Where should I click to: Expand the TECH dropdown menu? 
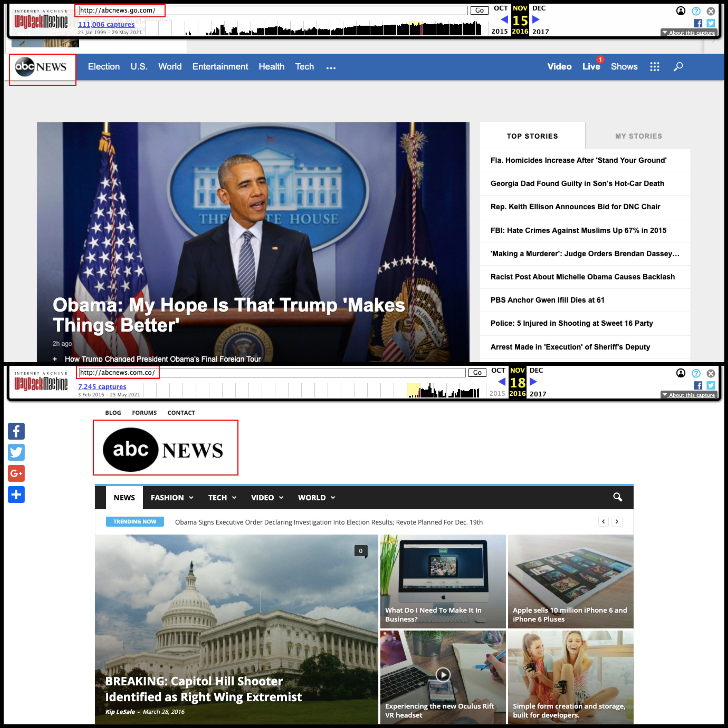point(222,497)
